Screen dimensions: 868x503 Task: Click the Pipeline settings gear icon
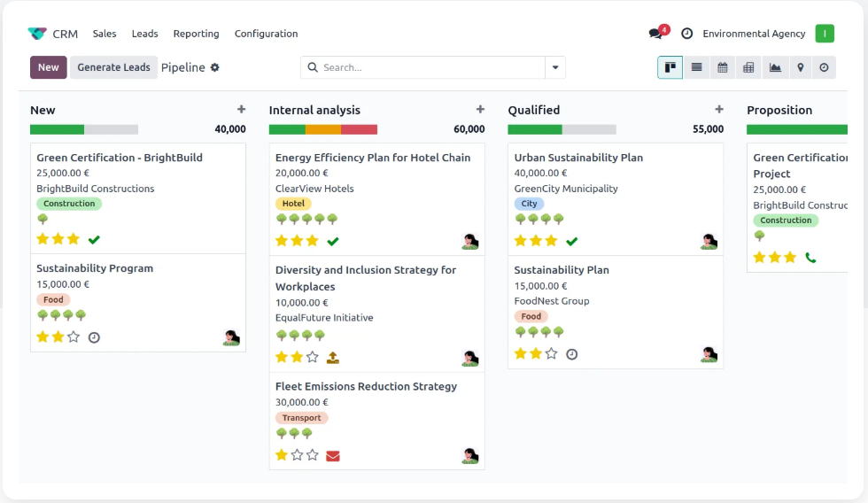pyautogui.click(x=214, y=67)
